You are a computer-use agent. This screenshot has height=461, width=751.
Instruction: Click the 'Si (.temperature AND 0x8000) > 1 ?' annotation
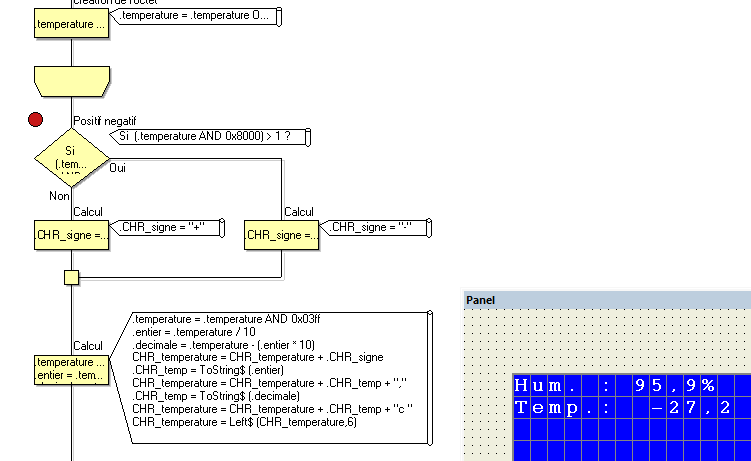210,136
